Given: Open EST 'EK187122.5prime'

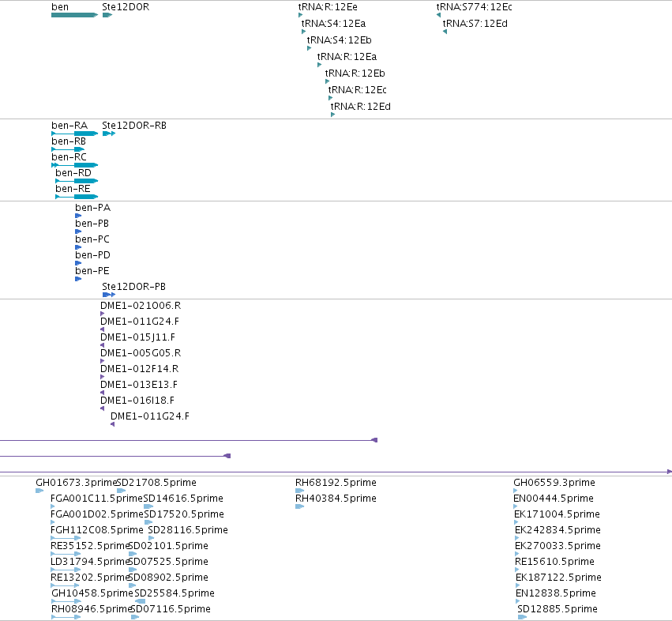Looking at the screenshot, I should (558, 578).
